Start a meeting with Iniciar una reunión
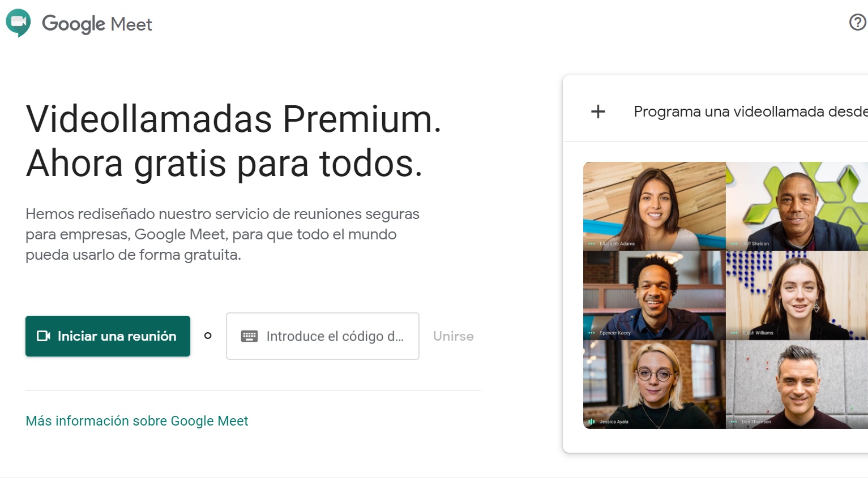The height and width of the screenshot is (481, 868). 108,336
